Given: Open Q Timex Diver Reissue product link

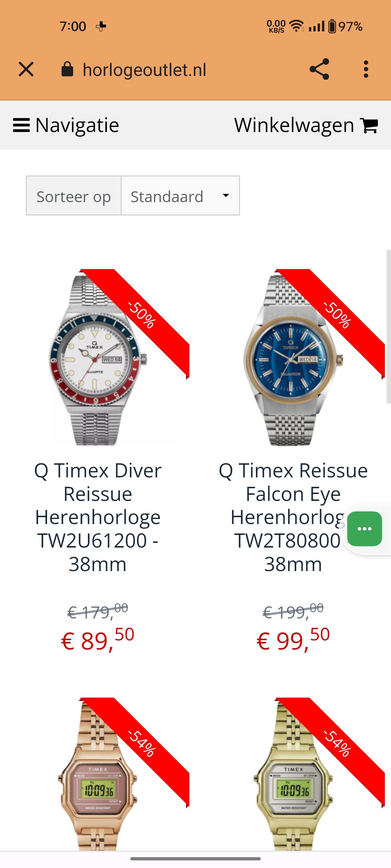Looking at the screenshot, I should point(98,517).
